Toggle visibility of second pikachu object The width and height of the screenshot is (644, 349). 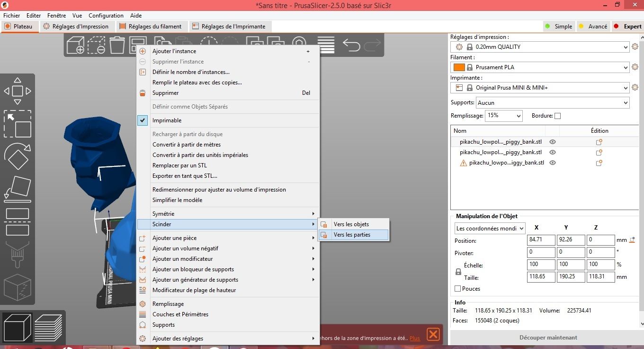point(552,152)
